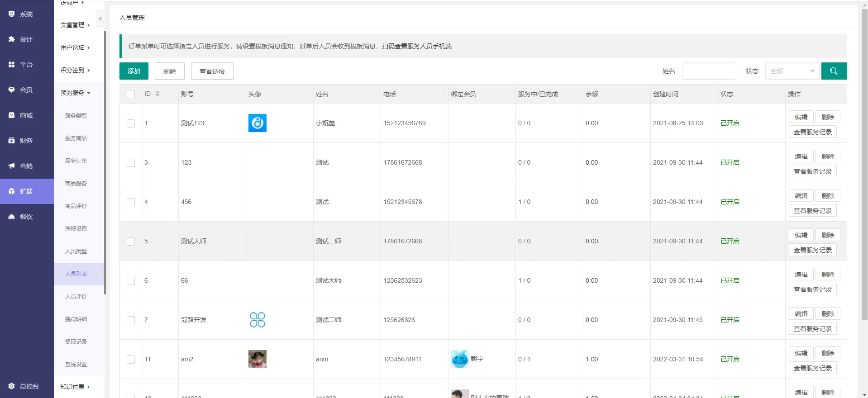Check the row with ID 7
The image size is (868, 398).
point(131,320)
